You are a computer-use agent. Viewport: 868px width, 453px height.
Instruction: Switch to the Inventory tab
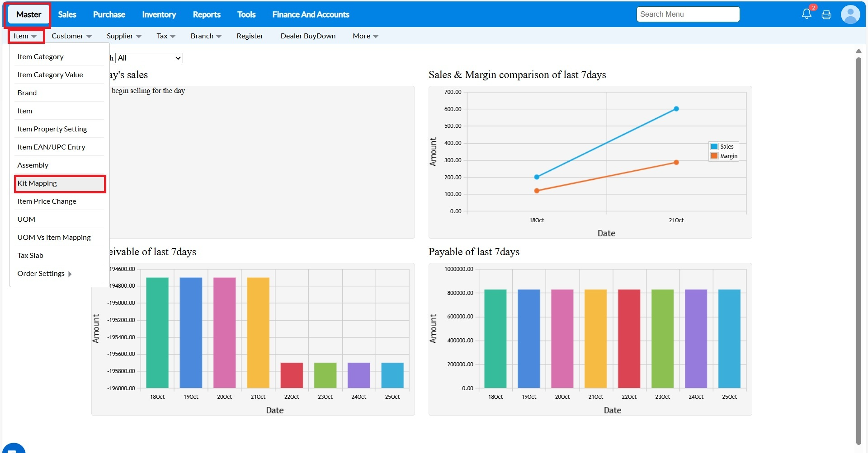pyautogui.click(x=159, y=14)
